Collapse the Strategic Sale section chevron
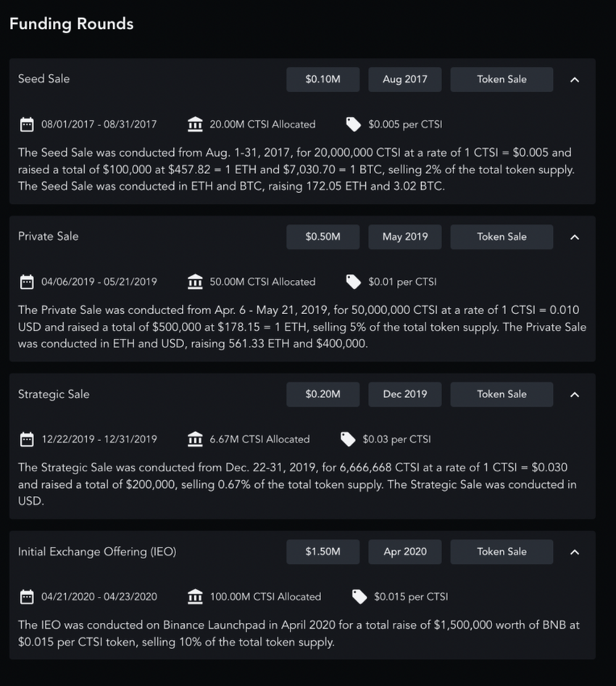616x686 pixels. pyautogui.click(x=575, y=394)
